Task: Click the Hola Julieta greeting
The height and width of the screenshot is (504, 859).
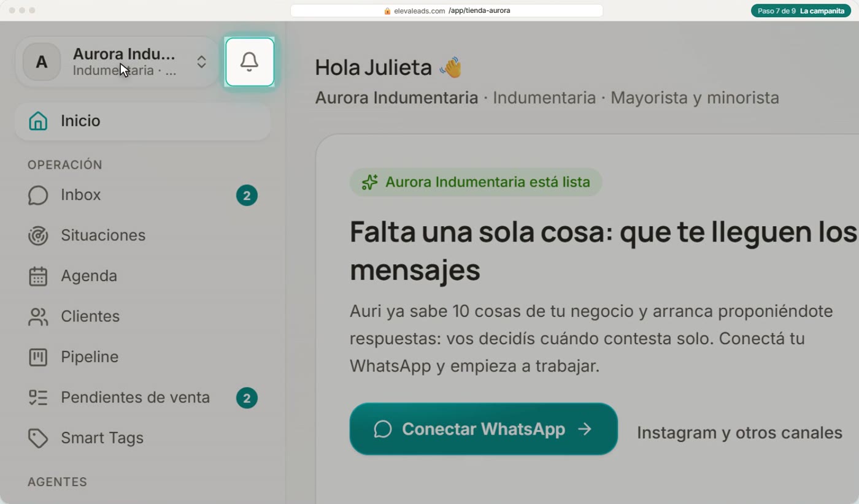Action: click(388, 67)
